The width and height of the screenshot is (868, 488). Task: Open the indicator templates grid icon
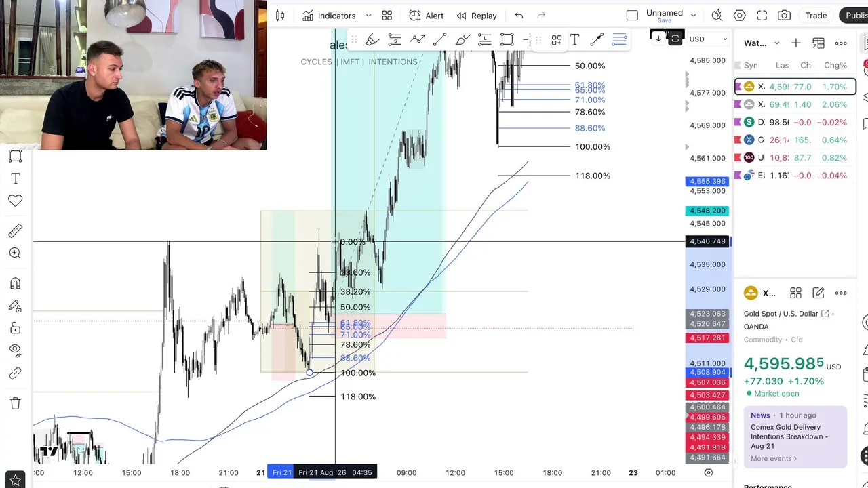[387, 16]
